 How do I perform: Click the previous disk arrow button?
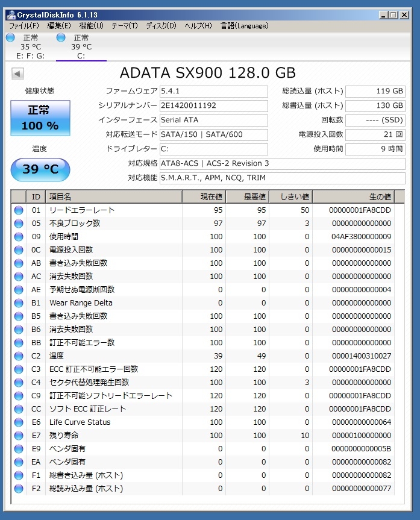[17, 74]
